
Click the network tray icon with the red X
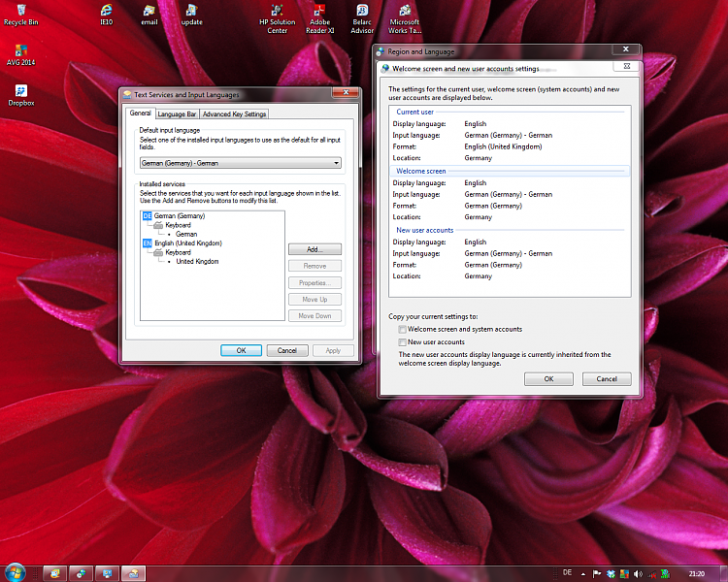[x=652, y=574]
